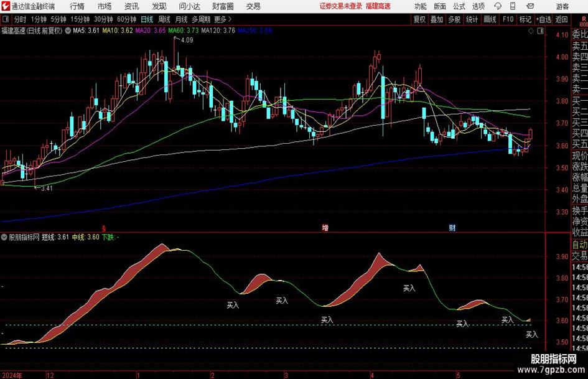Open the F10 company info
588x379 pixels.
508,19
